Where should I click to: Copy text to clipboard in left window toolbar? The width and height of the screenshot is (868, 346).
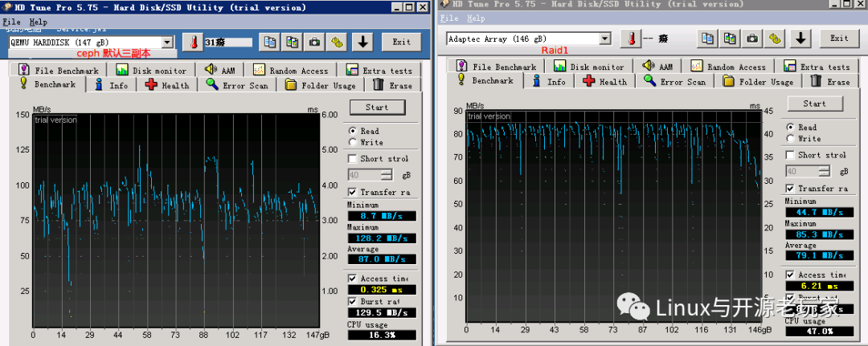pos(271,42)
